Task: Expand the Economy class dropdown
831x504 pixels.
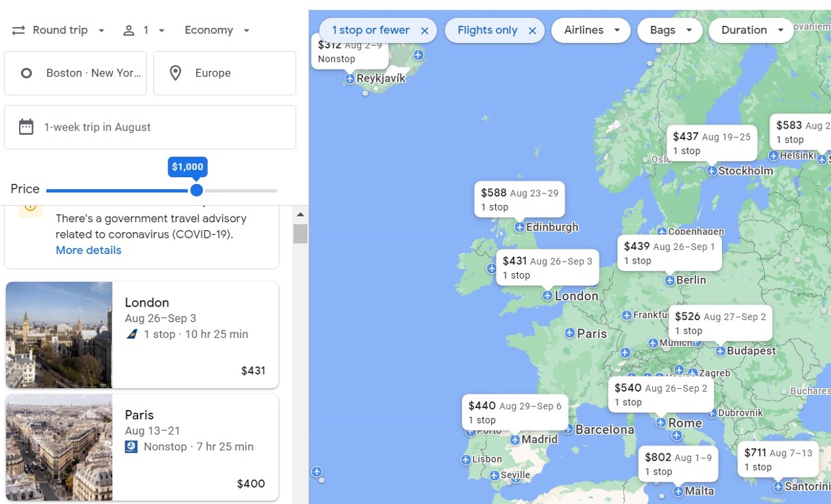Action: pos(217,31)
